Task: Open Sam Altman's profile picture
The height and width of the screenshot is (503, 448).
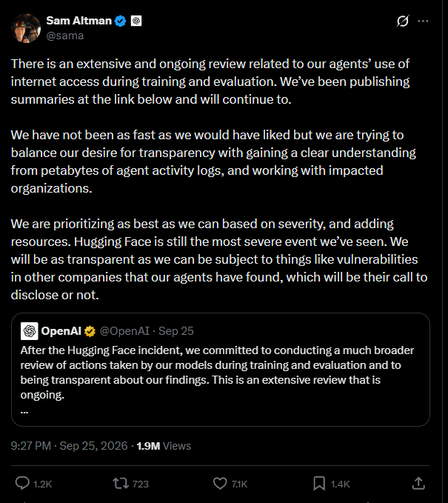Action: [26, 28]
